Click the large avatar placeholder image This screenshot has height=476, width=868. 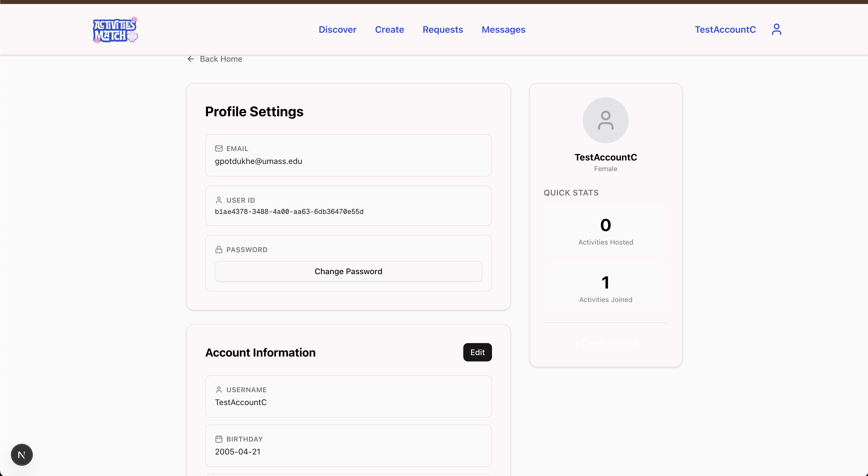pyautogui.click(x=605, y=120)
